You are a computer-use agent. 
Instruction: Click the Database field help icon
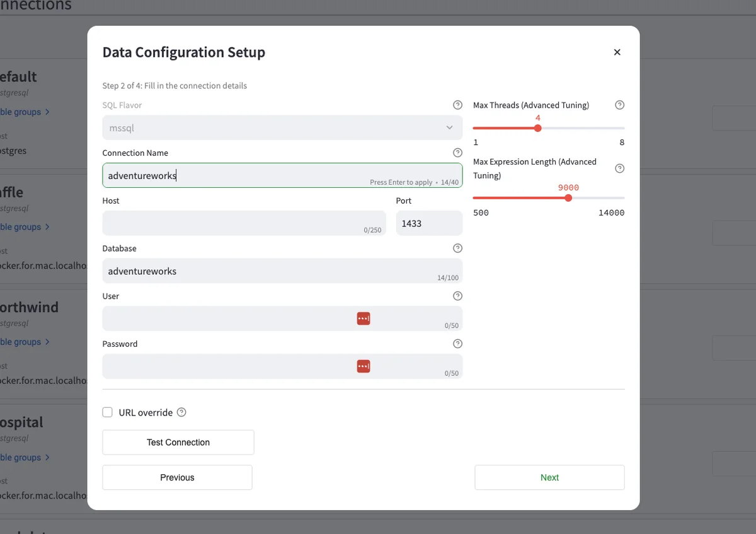pyautogui.click(x=457, y=248)
